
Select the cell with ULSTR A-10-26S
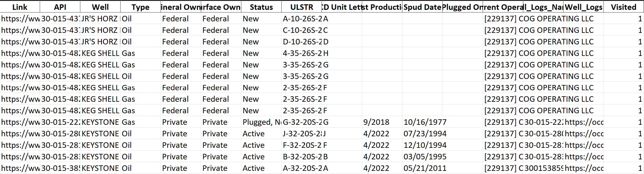coord(302,19)
